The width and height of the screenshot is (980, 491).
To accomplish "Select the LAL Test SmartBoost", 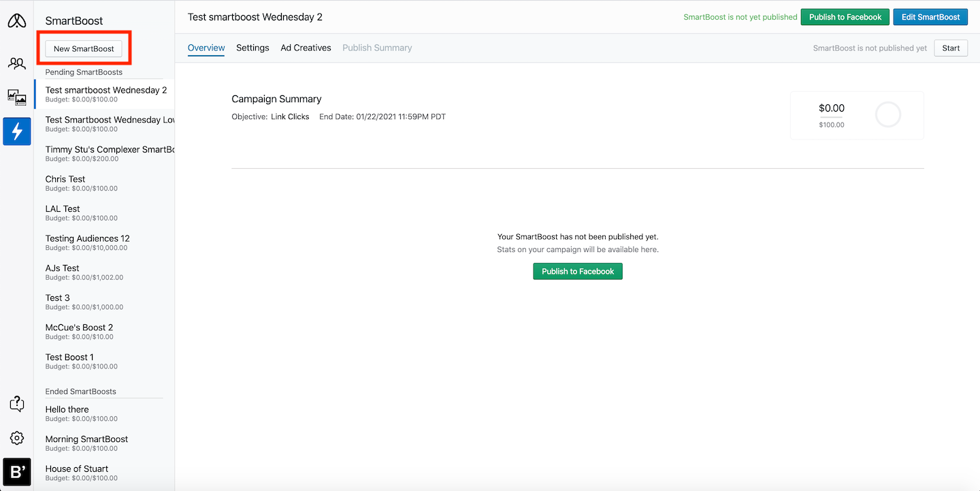I will tap(104, 212).
